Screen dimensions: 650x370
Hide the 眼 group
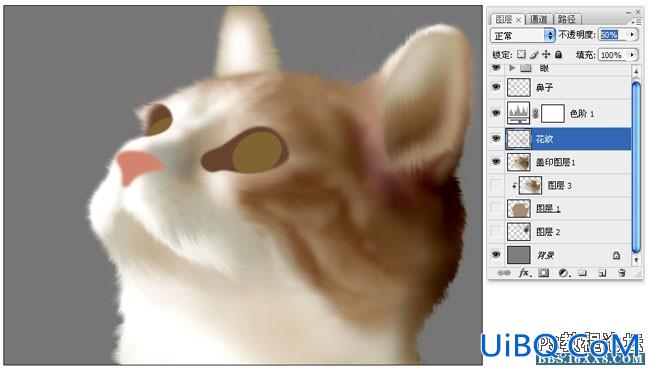(496, 68)
